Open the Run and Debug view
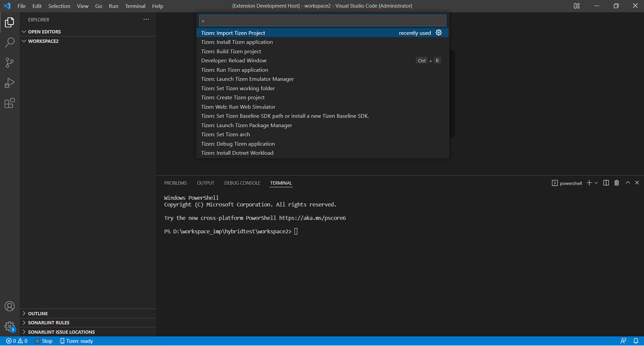Screen dimensions: 644x346 [10, 83]
